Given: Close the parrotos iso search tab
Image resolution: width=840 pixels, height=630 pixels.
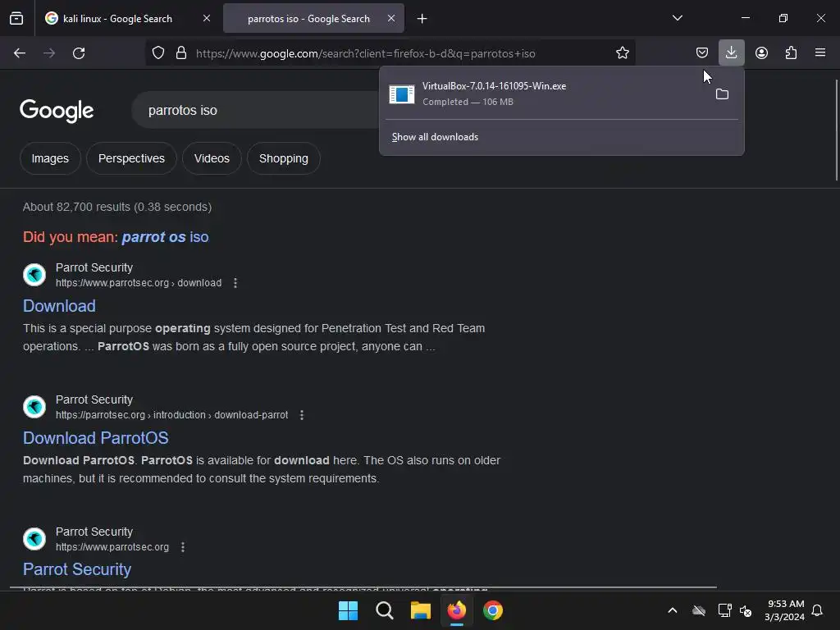Looking at the screenshot, I should pos(391,18).
